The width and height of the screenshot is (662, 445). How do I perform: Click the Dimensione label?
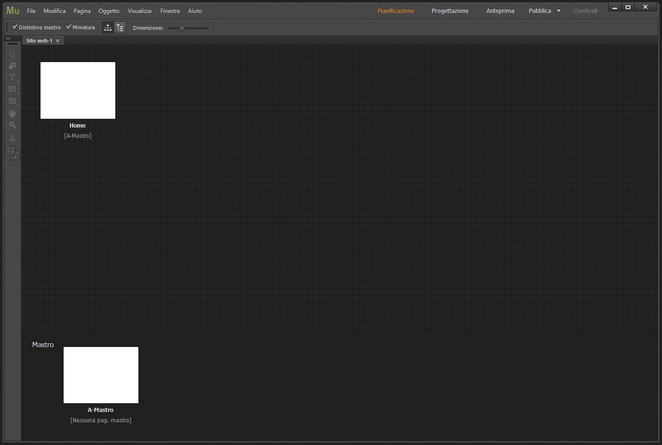point(148,28)
